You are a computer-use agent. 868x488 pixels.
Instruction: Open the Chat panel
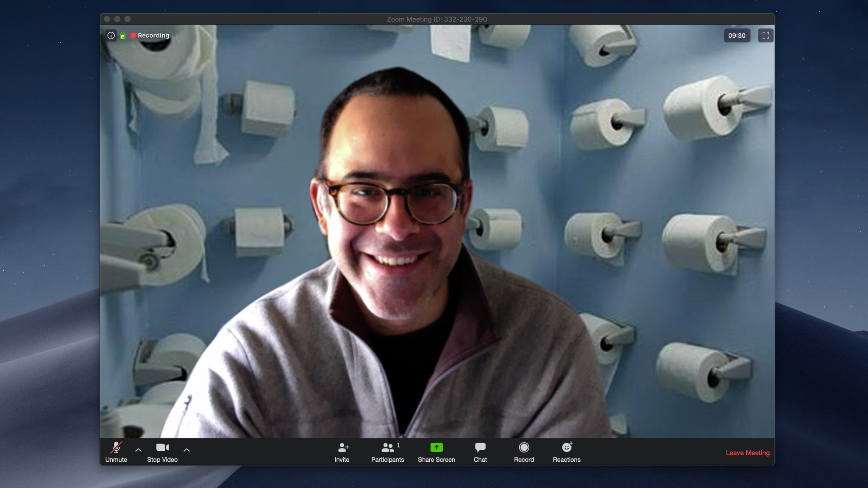click(480, 452)
